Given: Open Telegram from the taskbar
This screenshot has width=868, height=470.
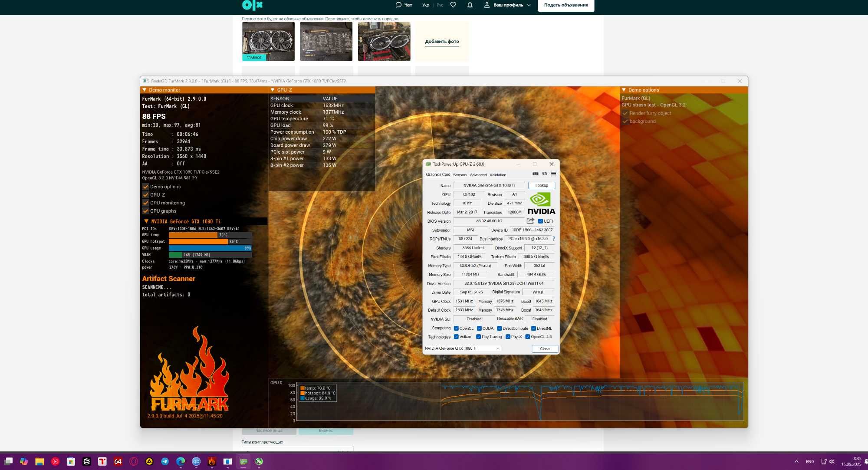Looking at the screenshot, I should pos(165,461).
